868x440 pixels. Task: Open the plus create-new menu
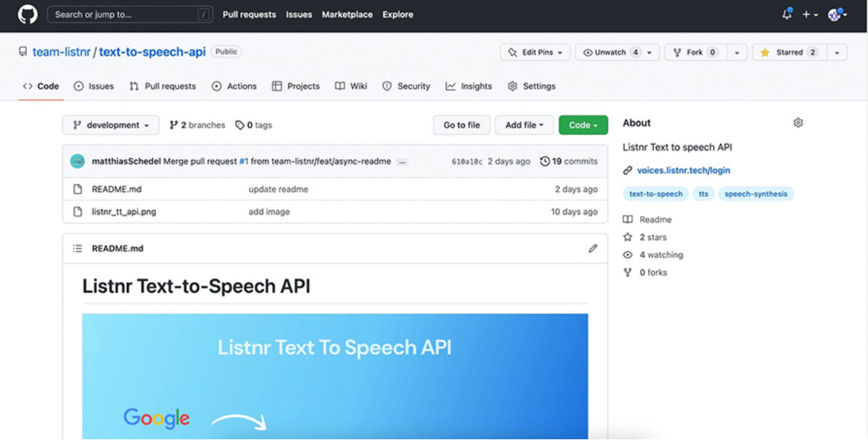pos(810,15)
